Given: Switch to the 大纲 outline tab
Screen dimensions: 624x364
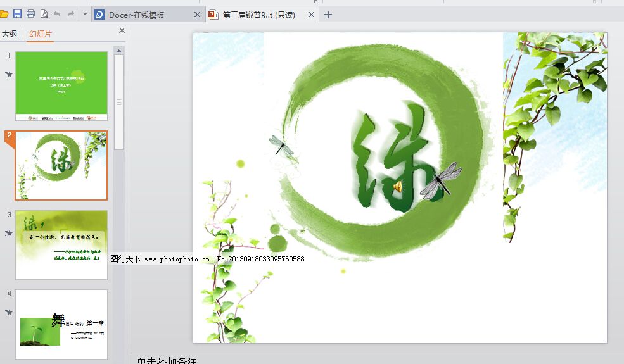Looking at the screenshot, I should tap(9, 34).
